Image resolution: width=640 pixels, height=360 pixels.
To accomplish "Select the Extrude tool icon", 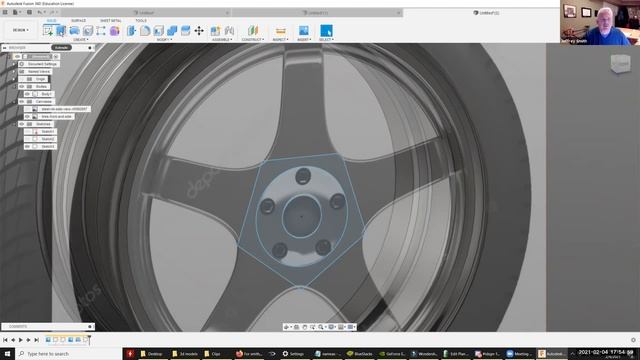I will pyautogui.click(x=61, y=31).
